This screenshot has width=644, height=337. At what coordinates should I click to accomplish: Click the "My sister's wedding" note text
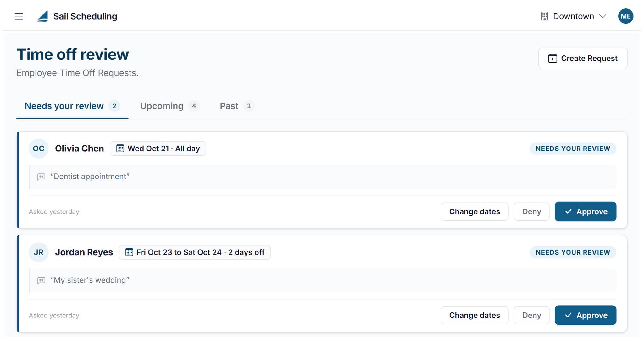90,280
